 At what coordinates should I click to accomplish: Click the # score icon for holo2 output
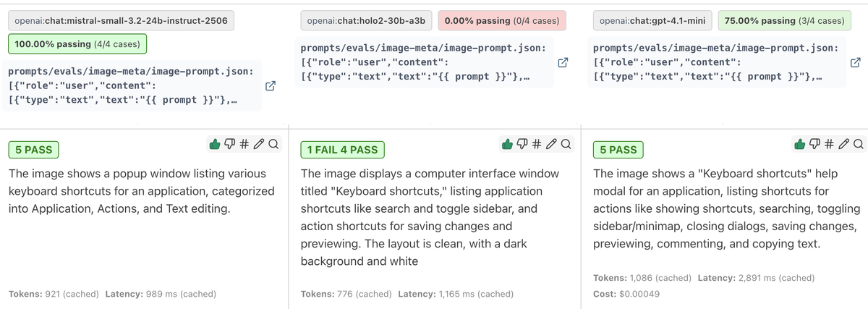pyautogui.click(x=537, y=144)
